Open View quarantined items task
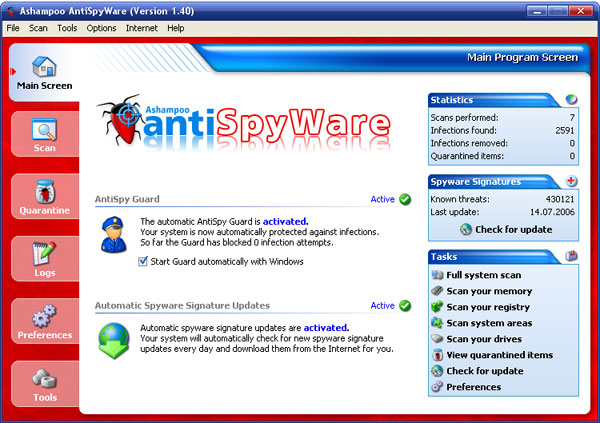Viewport: 600px width, 423px height. pyautogui.click(x=499, y=355)
